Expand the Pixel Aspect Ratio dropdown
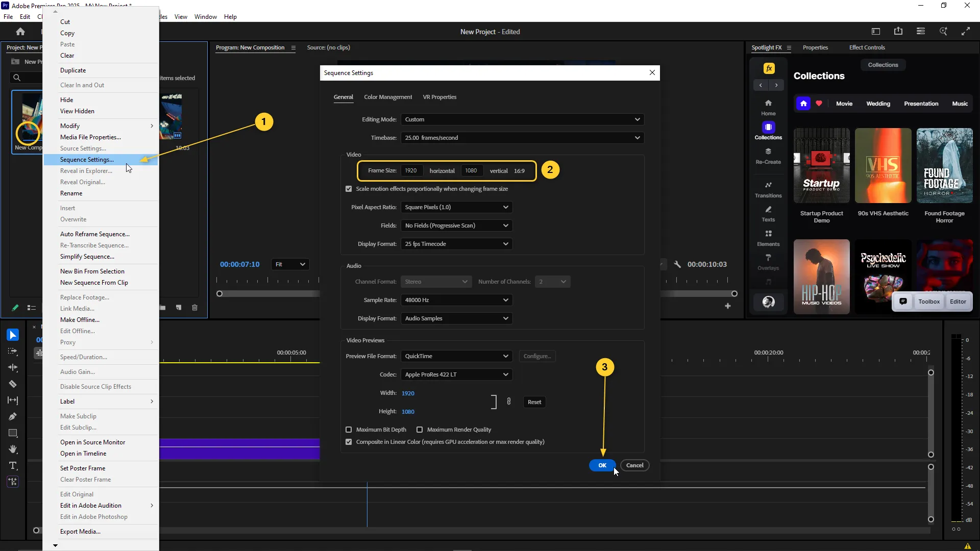Viewport: 980px width, 551px height. click(x=456, y=207)
